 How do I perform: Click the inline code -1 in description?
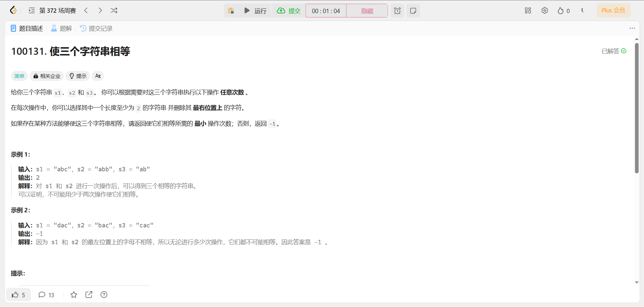[272, 124]
